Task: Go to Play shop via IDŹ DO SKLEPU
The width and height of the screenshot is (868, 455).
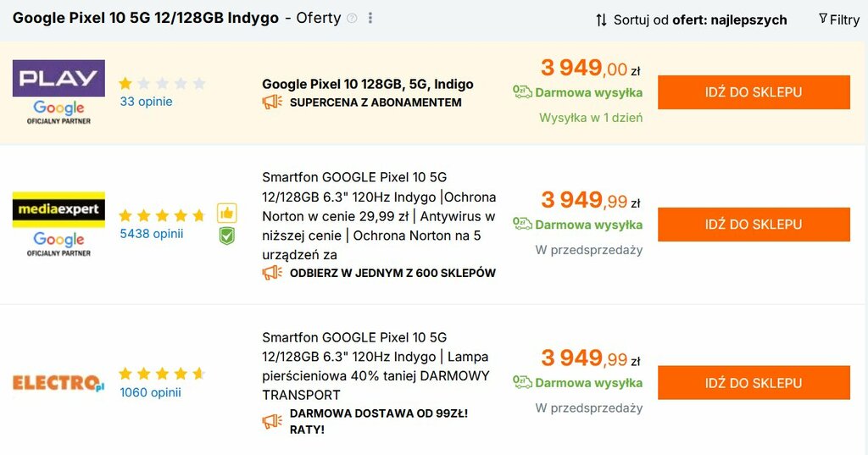Action: click(x=754, y=92)
